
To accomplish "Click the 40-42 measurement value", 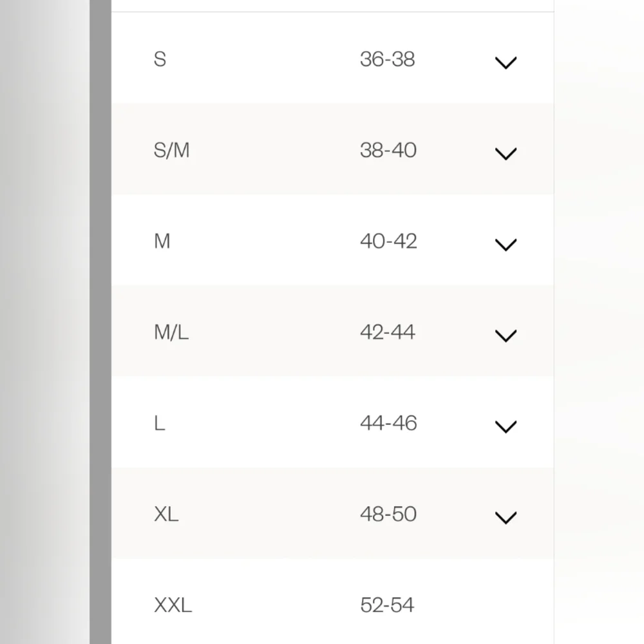I will click(x=388, y=241).
